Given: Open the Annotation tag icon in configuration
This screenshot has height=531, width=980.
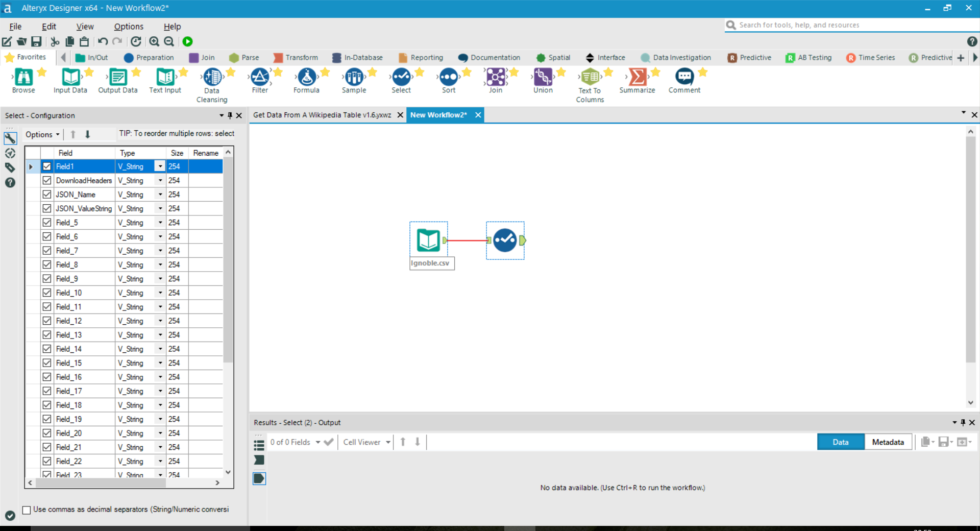Looking at the screenshot, I should coord(10,167).
